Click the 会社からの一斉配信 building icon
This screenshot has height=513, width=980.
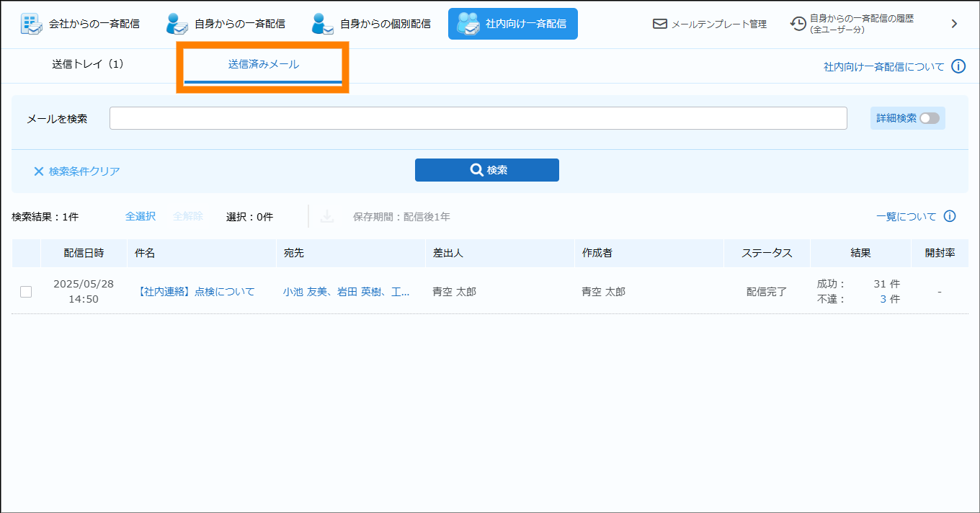[x=32, y=24]
